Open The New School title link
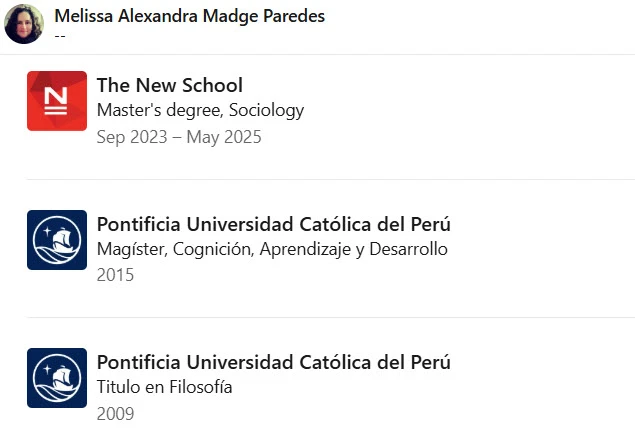 tap(170, 85)
